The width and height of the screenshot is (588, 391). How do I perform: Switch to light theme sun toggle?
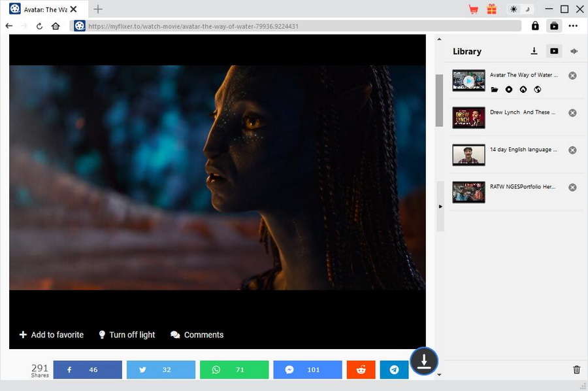[x=514, y=9]
